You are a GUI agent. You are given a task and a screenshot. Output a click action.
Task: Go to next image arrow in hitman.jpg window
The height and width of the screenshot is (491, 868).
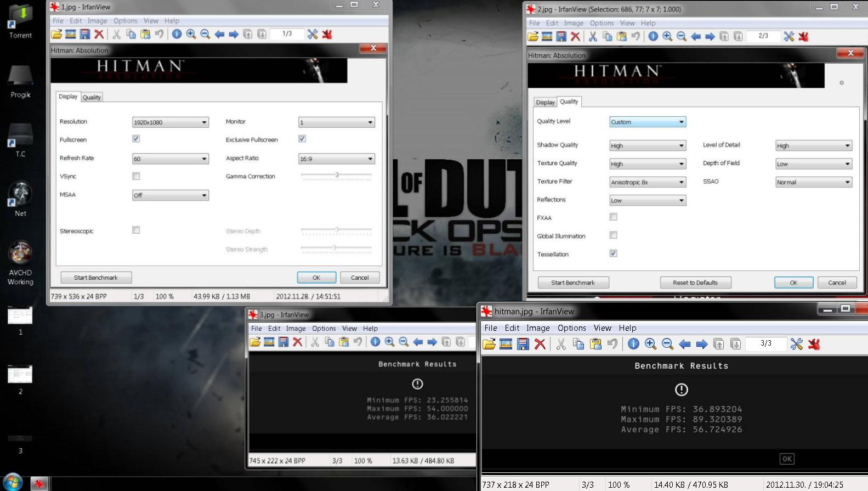tap(702, 344)
